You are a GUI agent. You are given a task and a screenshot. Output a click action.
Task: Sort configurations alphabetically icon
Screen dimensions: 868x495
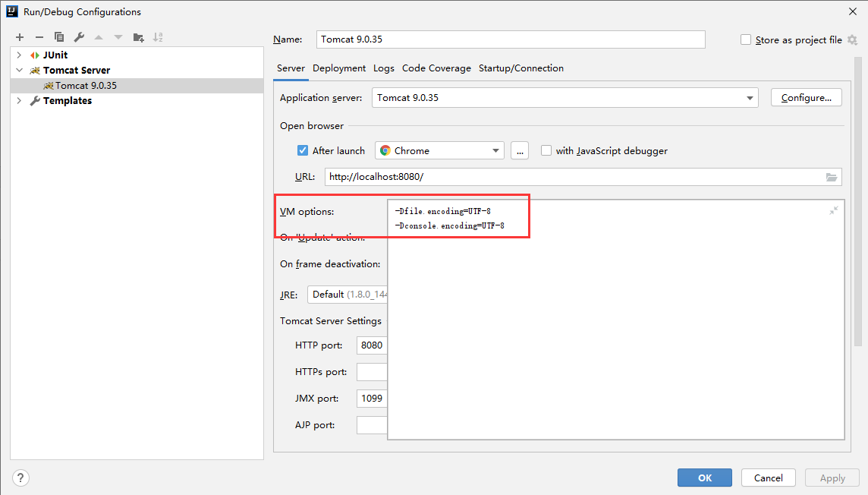click(x=158, y=37)
